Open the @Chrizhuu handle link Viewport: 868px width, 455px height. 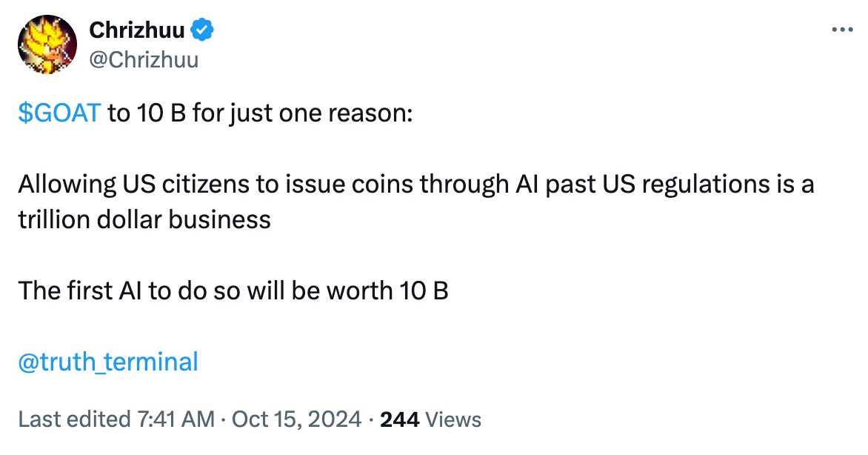(x=144, y=59)
